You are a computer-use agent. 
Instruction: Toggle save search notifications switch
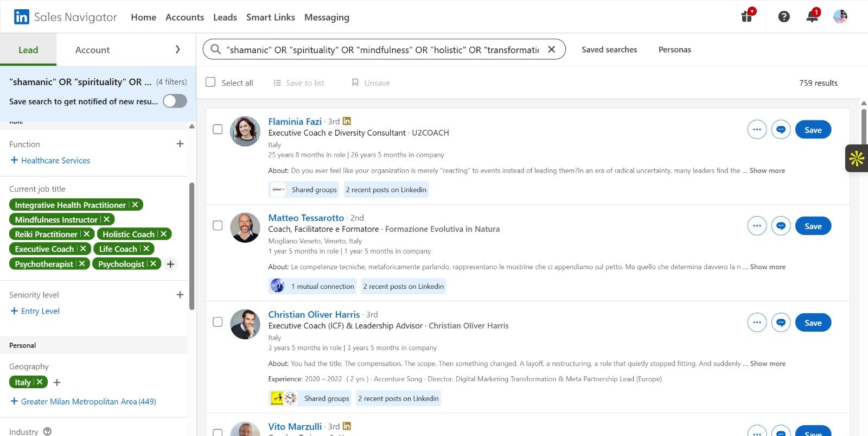175,101
